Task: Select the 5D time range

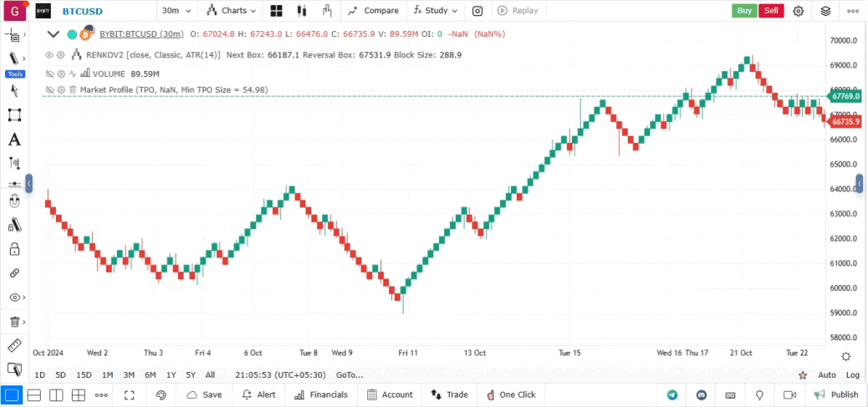Action: click(x=60, y=375)
